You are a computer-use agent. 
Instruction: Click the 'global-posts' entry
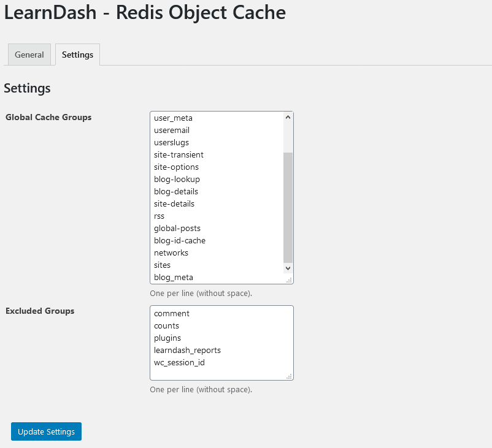coord(177,229)
